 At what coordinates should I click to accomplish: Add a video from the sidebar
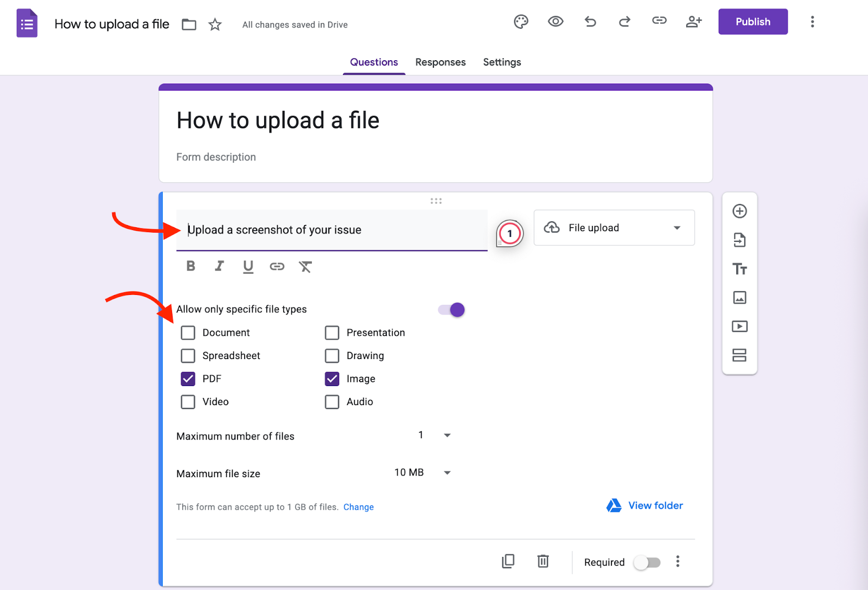tap(739, 326)
